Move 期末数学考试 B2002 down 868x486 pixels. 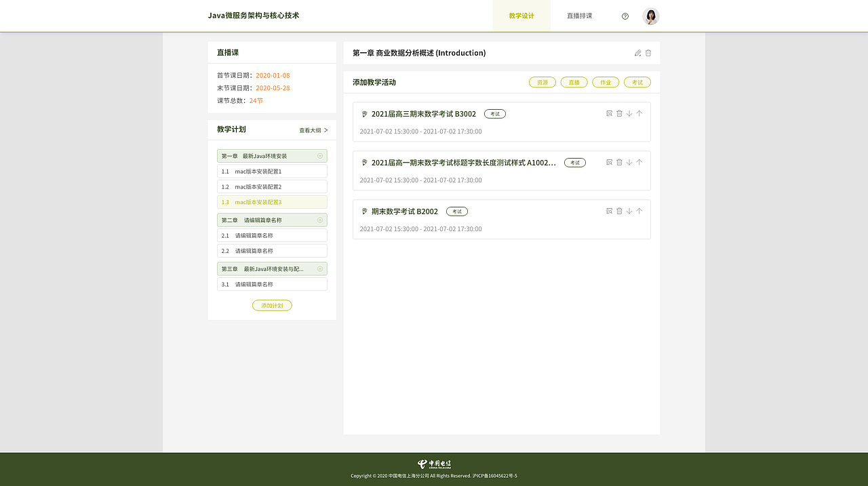click(x=629, y=211)
